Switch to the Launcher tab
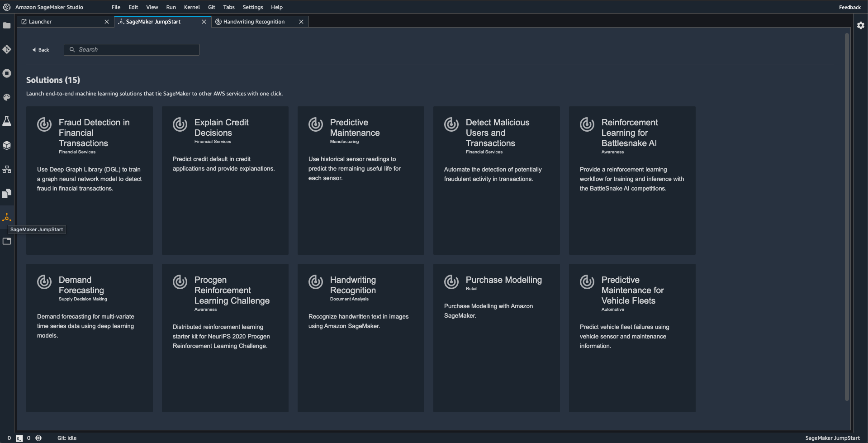Image resolution: width=868 pixels, height=443 pixels. click(x=40, y=22)
